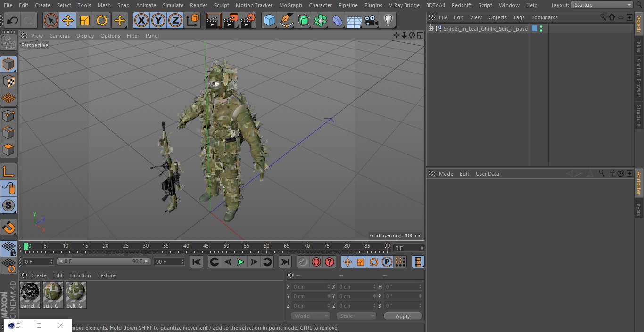Image resolution: width=644 pixels, height=332 pixels.
Task: Open the Layout dropdown showing Startup
Action: [x=602, y=5]
